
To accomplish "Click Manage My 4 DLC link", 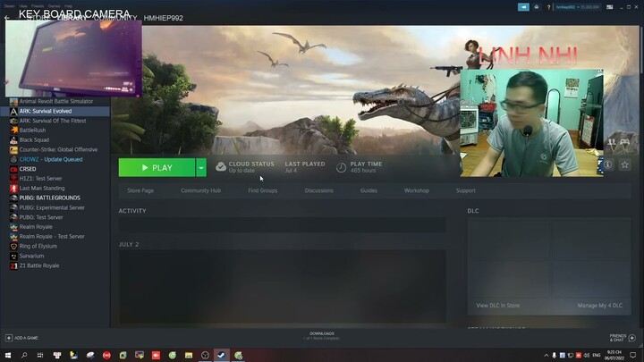I will tap(599, 306).
